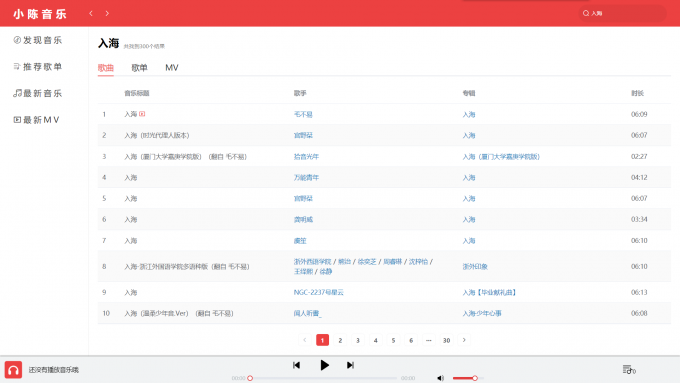The height and width of the screenshot is (383, 680).
Task: Go to the previous results page
Action: point(304,340)
